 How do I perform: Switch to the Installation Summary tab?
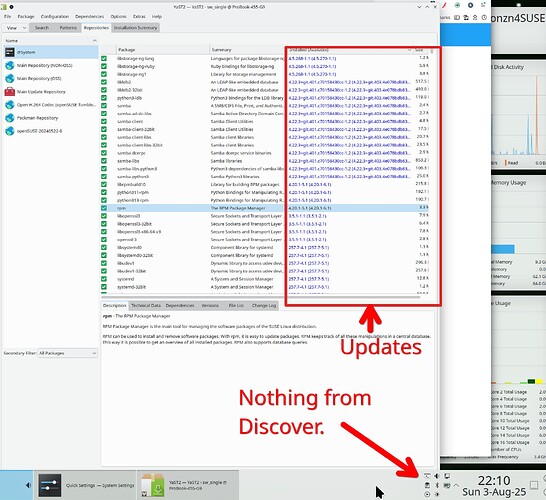click(135, 28)
